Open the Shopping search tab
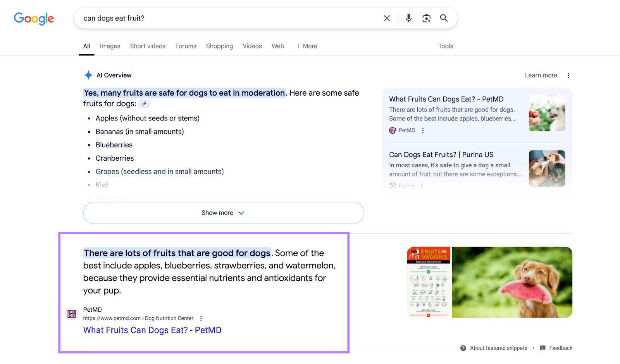The height and width of the screenshot is (364, 620). tap(219, 46)
